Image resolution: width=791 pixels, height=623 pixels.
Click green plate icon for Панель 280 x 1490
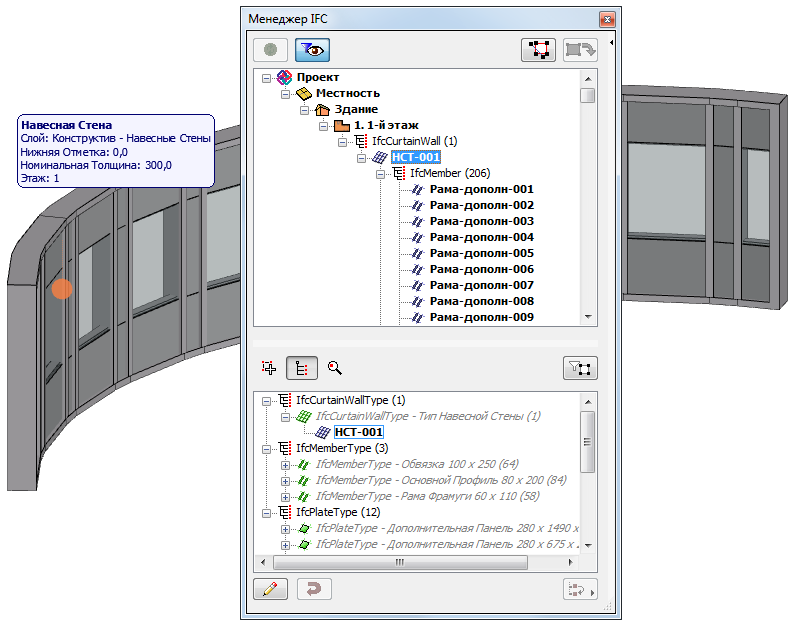(x=304, y=529)
